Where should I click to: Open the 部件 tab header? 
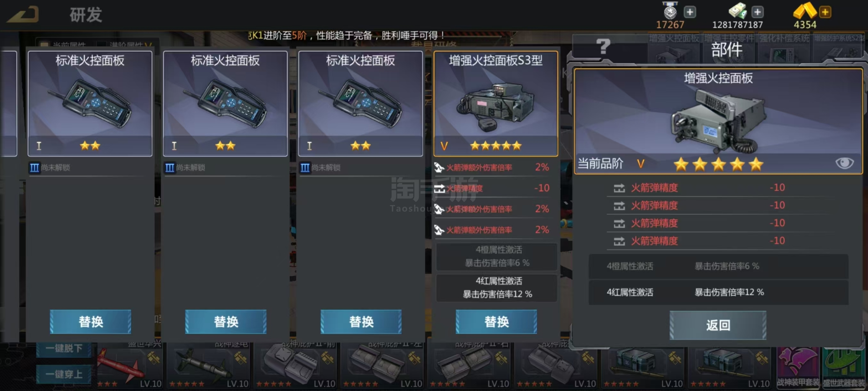click(x=726, y=50)
